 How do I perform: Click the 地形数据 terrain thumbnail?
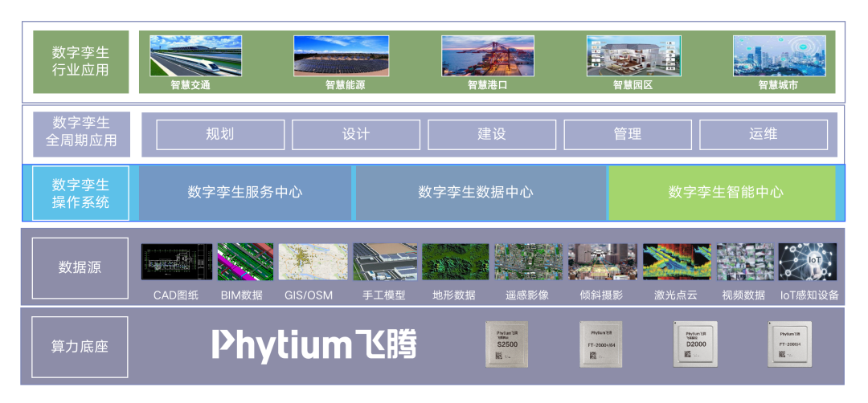pos(455,262)
